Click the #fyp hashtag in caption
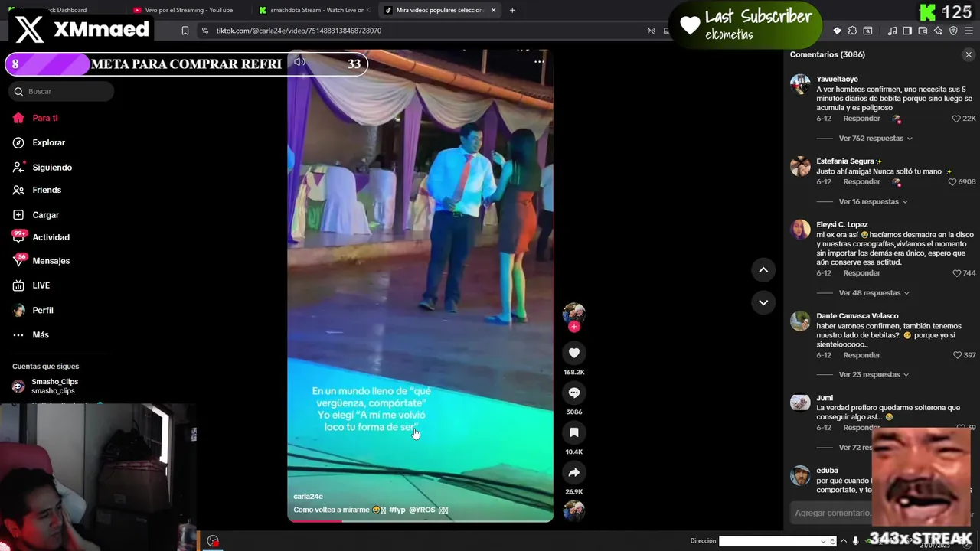 397,510
